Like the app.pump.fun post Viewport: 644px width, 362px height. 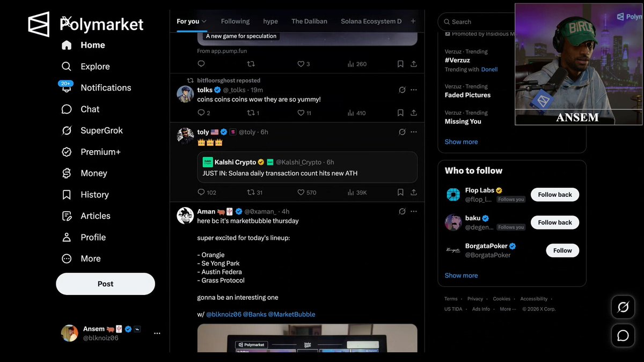[304, 64]
